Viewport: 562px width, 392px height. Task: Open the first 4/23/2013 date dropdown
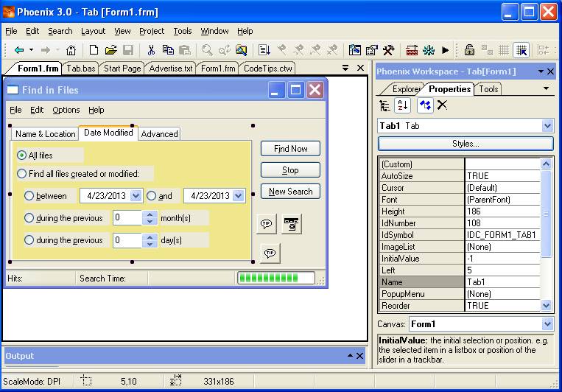[136, 196]
